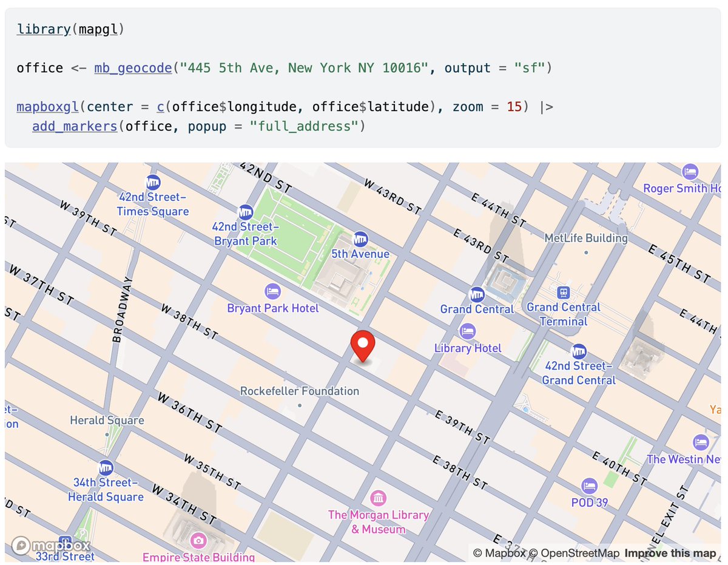Click the red location marker pin
Screen dimensions: 728x565
point(363,347)
